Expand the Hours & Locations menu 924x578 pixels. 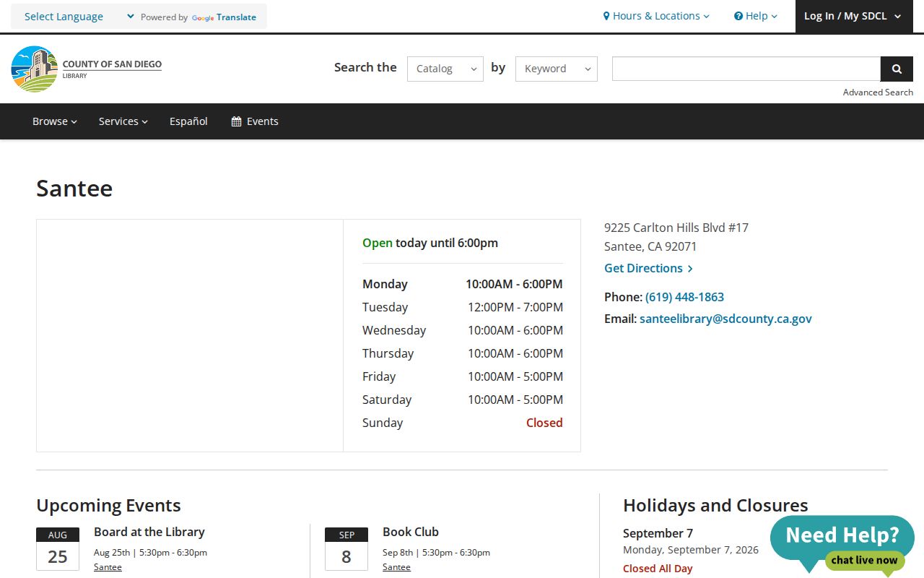tap(656, 16)
